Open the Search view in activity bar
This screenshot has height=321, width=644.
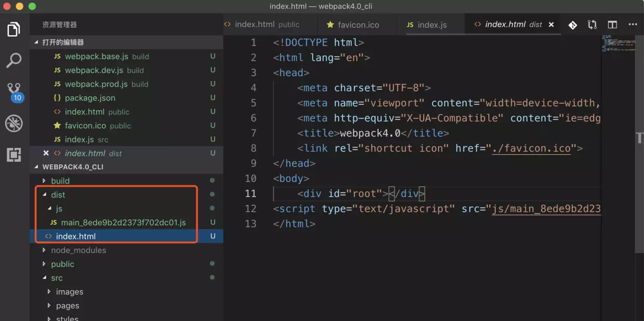(14, 60)
